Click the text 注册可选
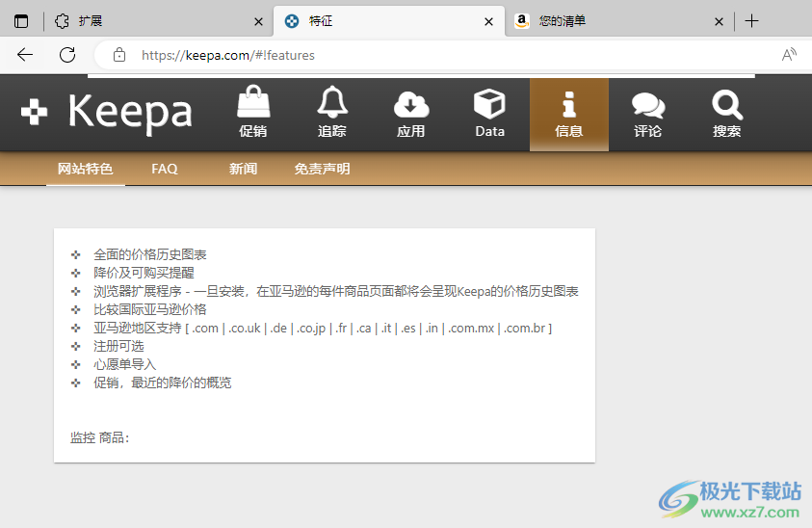This screenshot has width=812, height=528. point(118,346)
